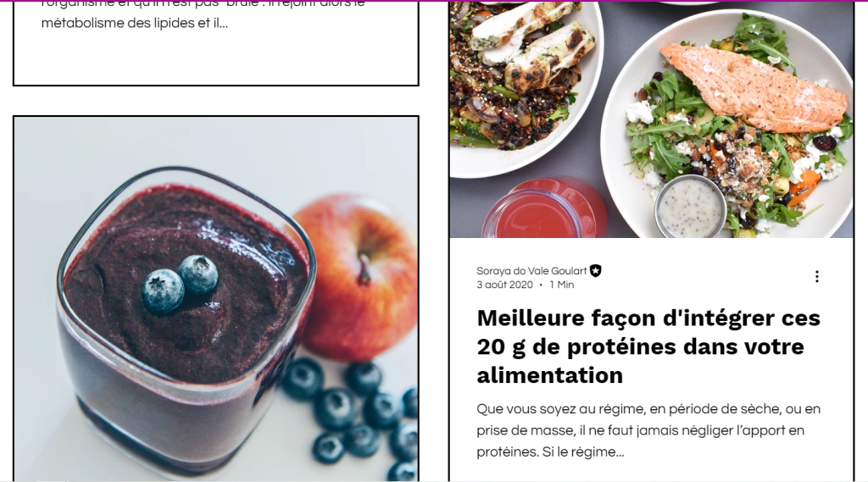Click the scattered blueberries beside the glass
This screenshot has height=482, width=868.
(x=354, y=415)
